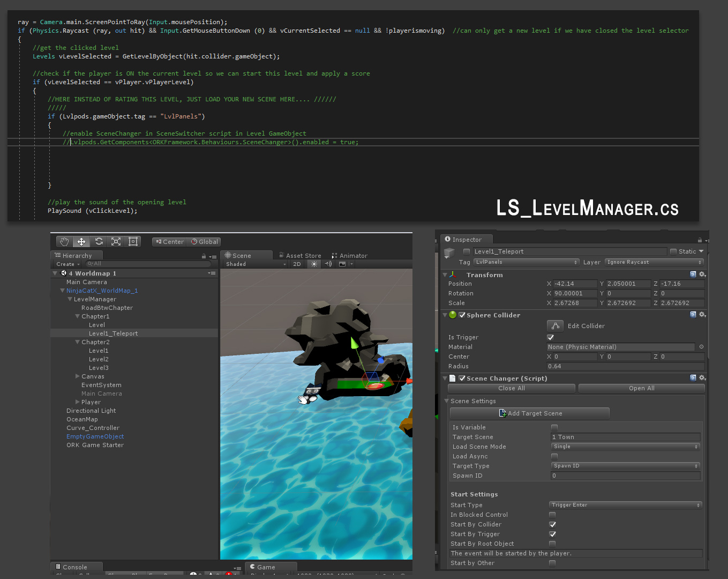Open Sphere Collider gear settings menu
The width and height of the screenshot is (728, 579).
[x=702, y=315]
